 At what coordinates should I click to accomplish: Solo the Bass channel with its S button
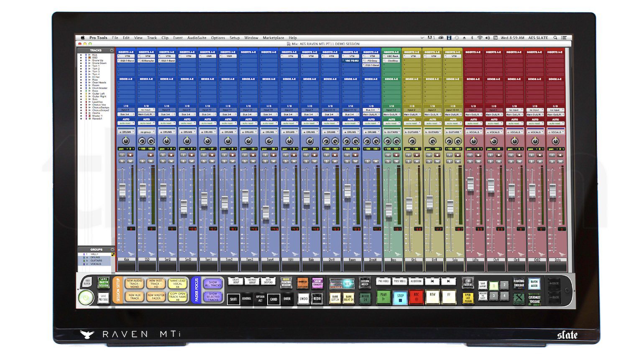point(388,161)
